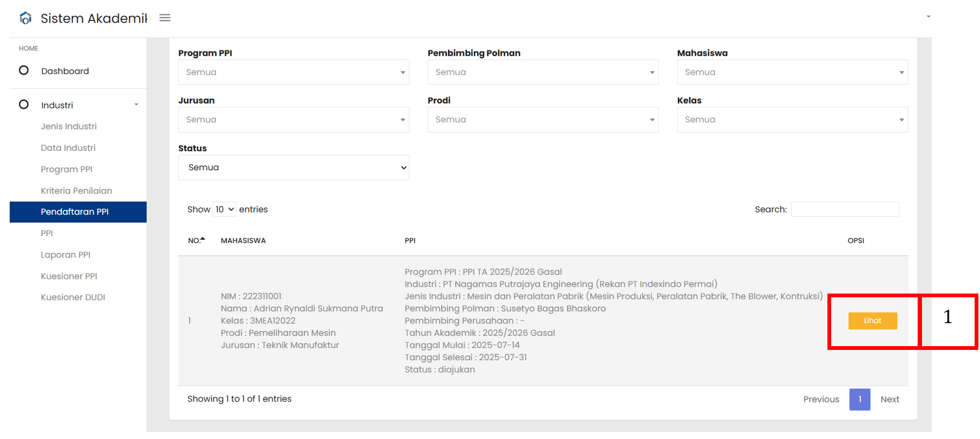The width and height of the screenshot is (980, 439).
Task: Open the top-right user menu caret
Action: coord(928,17)
